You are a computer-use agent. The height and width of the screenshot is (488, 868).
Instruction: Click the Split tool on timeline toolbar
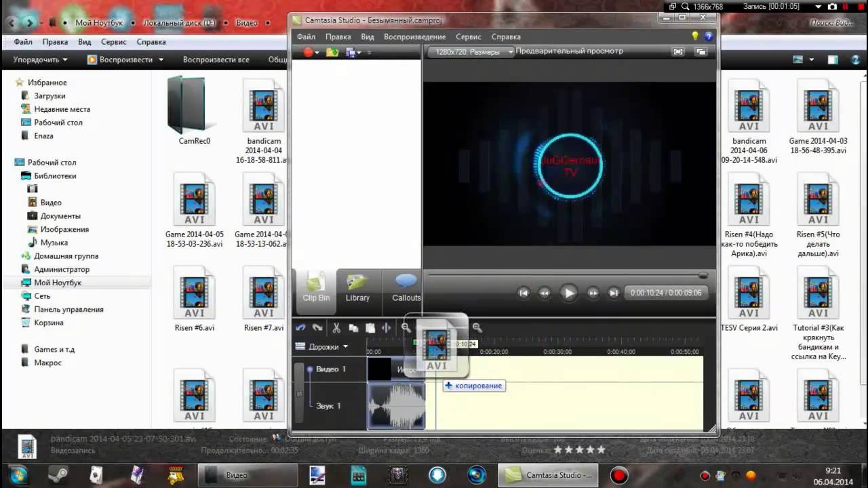pyautogui.click(x=387, y=327)
